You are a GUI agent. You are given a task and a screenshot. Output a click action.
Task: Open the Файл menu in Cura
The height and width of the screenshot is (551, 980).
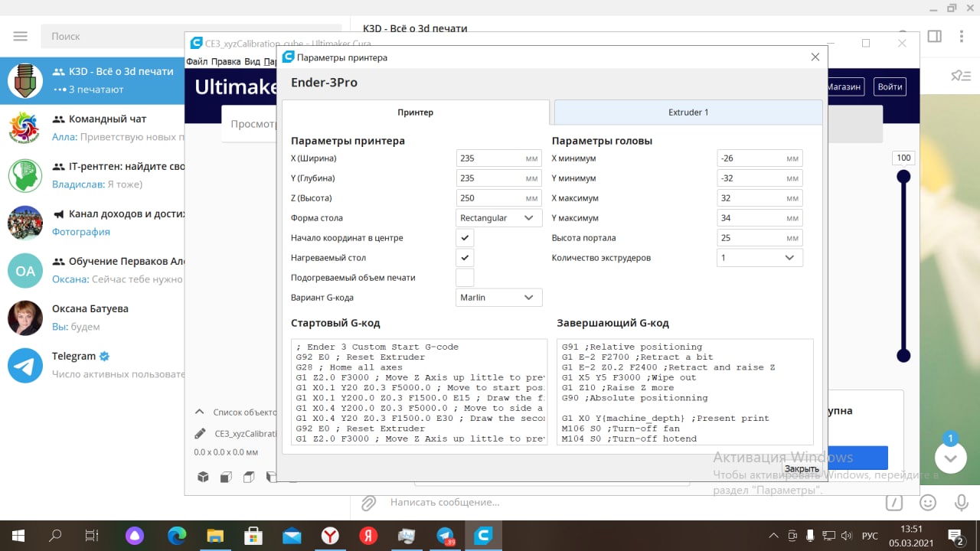tap(196, 61)
